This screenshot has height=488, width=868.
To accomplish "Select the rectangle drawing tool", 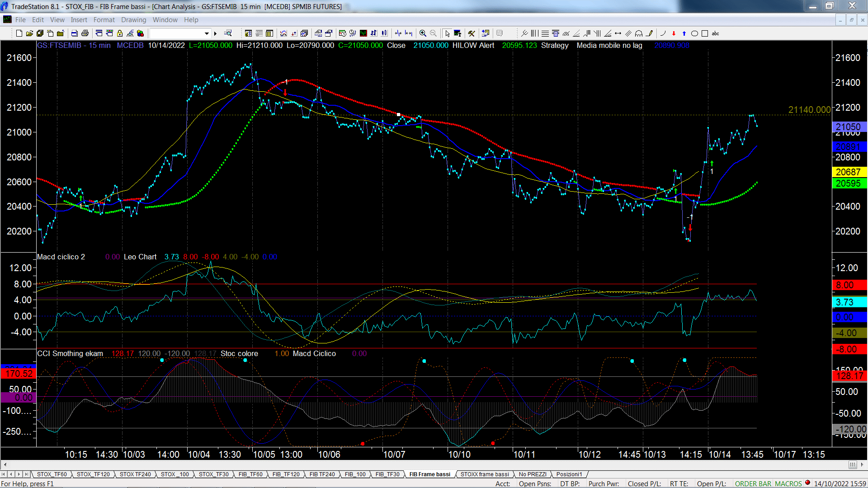I will 704,33.
